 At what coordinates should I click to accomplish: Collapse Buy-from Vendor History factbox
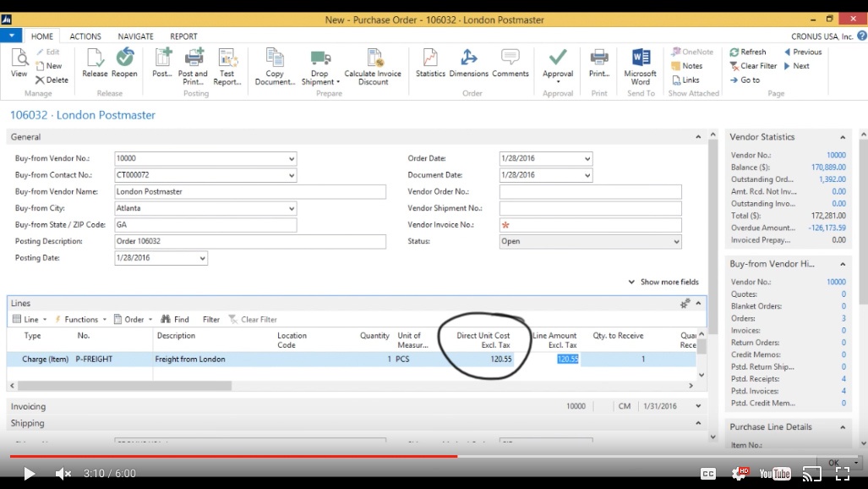(843, 265)
